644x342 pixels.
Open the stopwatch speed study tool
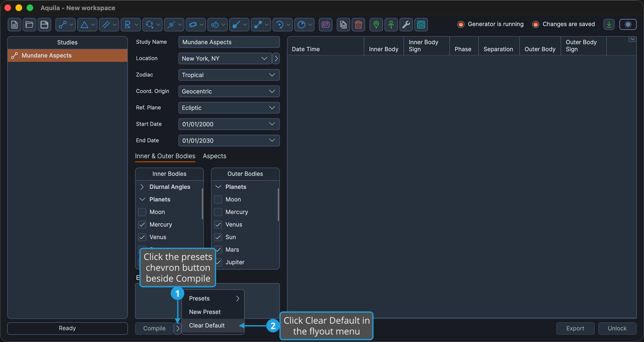click(x=218, y=25)
